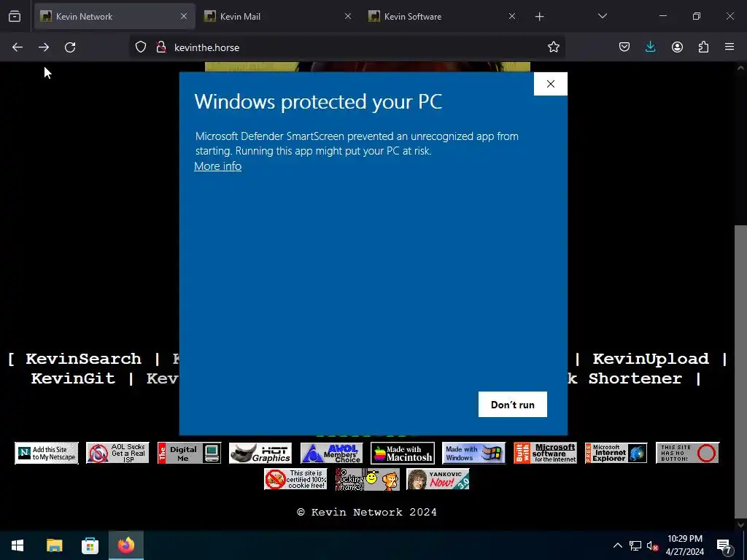Screen dimensions: 747x560
Task: Open the Firefox downloads panel
Action: (650, 47)
